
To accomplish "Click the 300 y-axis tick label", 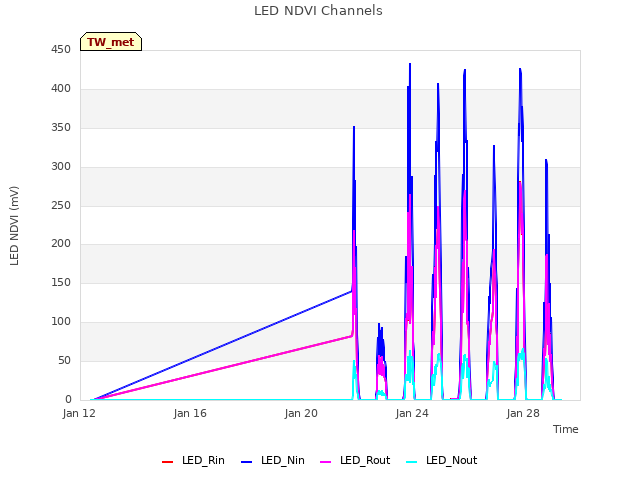I will click(61, 167).
